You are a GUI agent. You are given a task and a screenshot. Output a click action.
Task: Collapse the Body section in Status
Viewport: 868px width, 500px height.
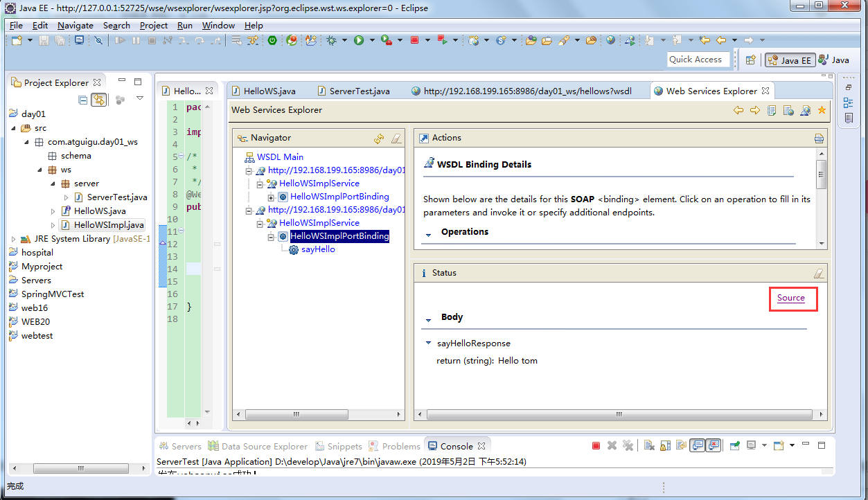428,319
